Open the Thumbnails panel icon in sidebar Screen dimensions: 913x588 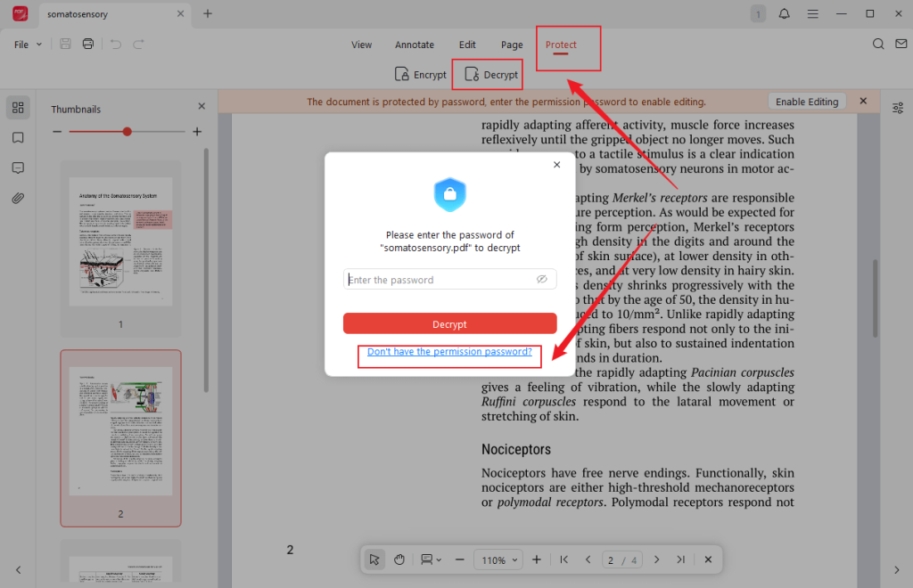tap(18, 107)
